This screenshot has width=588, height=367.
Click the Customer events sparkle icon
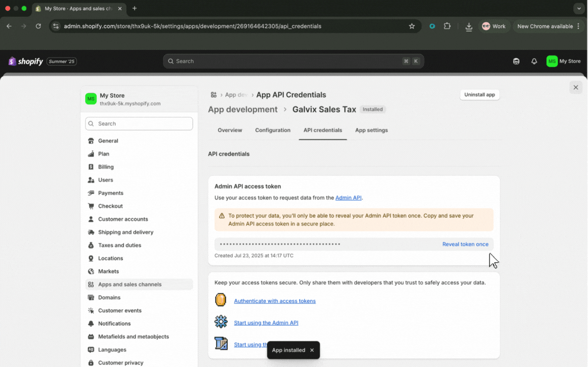tap(91, 311)
